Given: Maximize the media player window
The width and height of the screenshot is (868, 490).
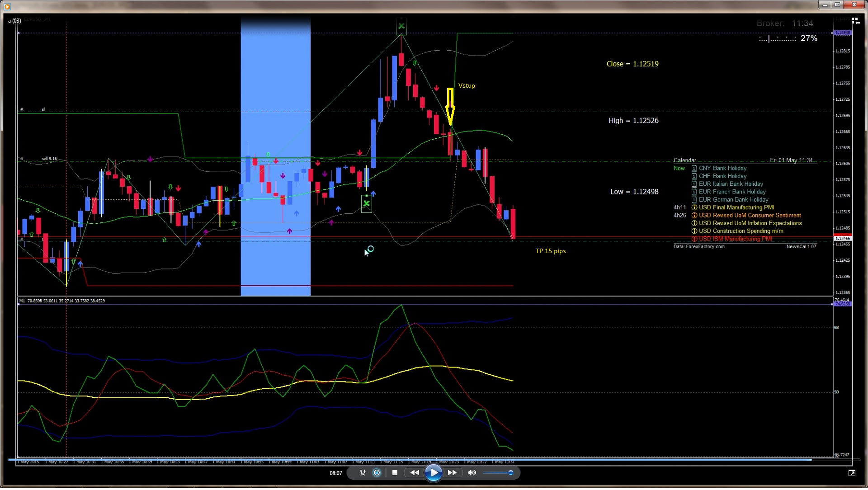Looking at the screenshot, I should coord(837,5).
